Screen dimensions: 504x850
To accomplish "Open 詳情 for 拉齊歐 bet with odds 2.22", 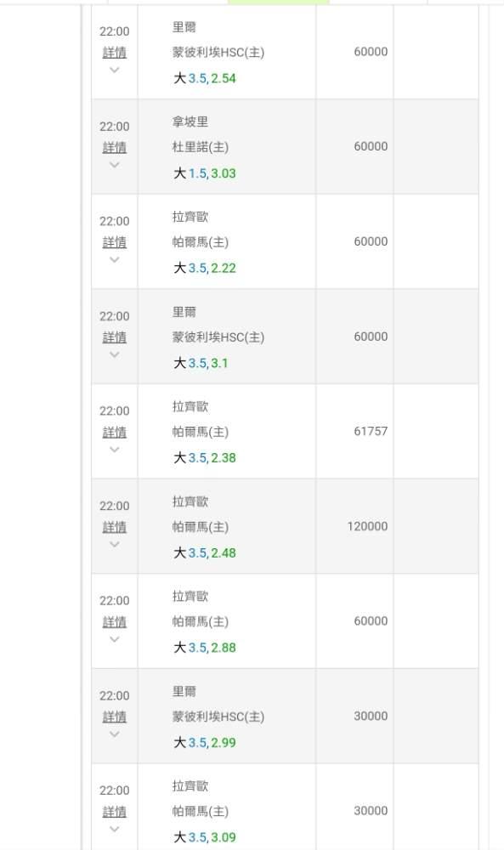I will pos(115,242).
